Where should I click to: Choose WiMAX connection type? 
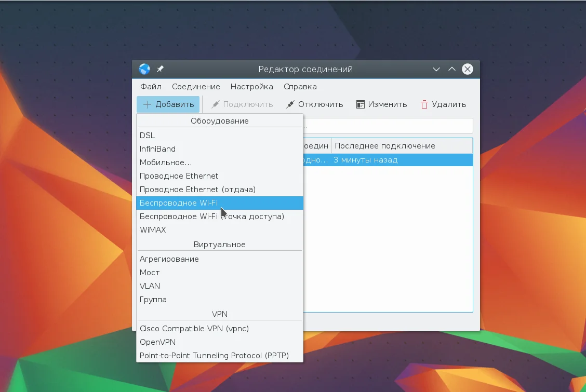coord(220,229)
